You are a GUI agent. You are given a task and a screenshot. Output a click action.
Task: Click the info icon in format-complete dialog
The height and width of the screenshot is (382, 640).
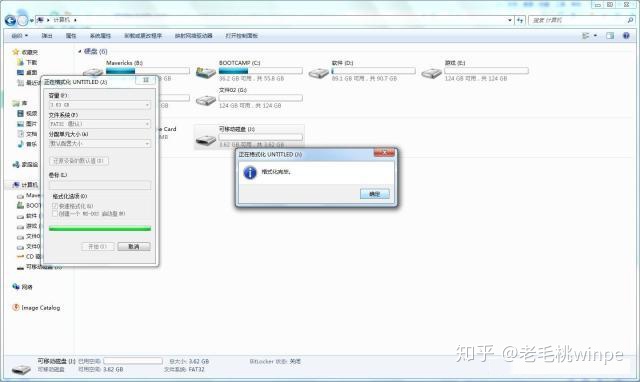[250, 173]
